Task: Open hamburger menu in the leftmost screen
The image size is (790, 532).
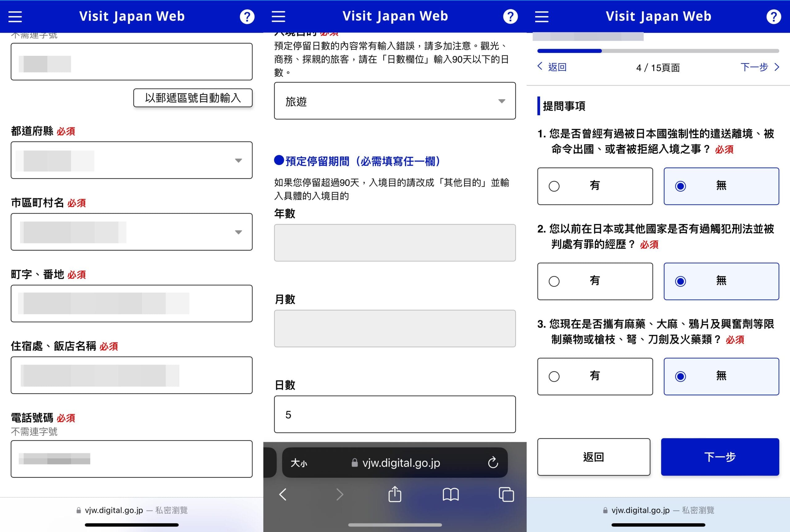Action: pyautogui.click(x=15, y=16)
